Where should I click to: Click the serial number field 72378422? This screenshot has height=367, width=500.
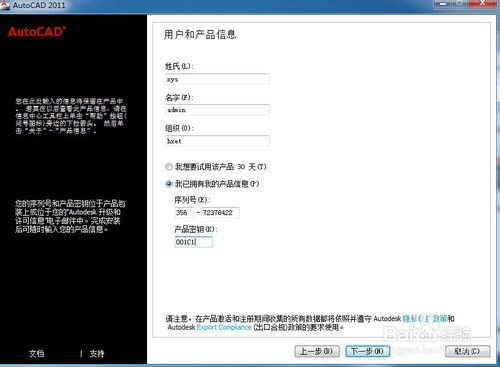point(220,212)
